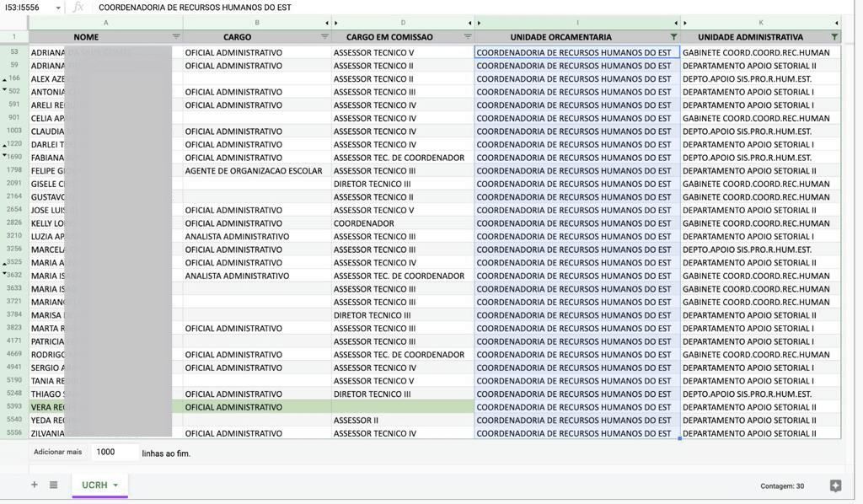
Task: Click the Contagem: 30 summary
Action: [781, 485]
